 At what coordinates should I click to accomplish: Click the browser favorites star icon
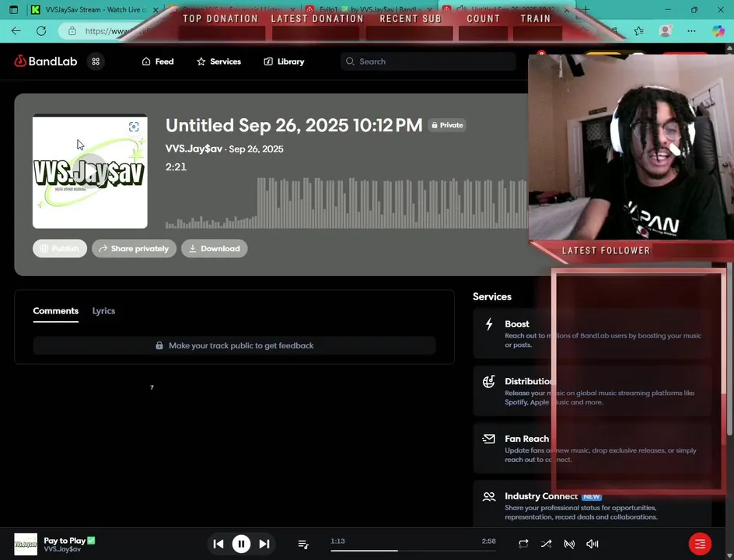pyautogui.click(x=639, y=31)
